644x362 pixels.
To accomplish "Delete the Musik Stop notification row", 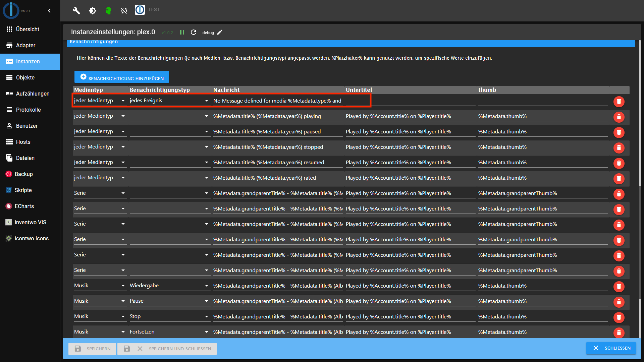I will tap(619, 317).
